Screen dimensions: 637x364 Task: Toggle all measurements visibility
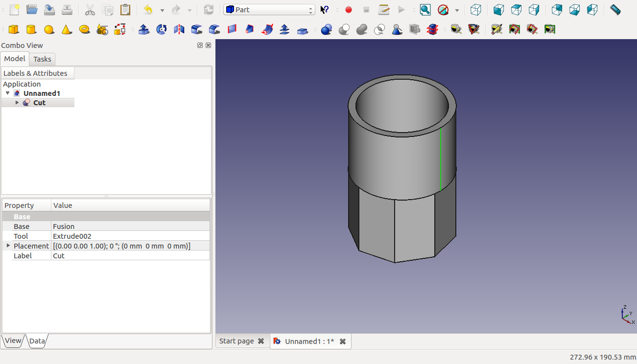(515, 29)
